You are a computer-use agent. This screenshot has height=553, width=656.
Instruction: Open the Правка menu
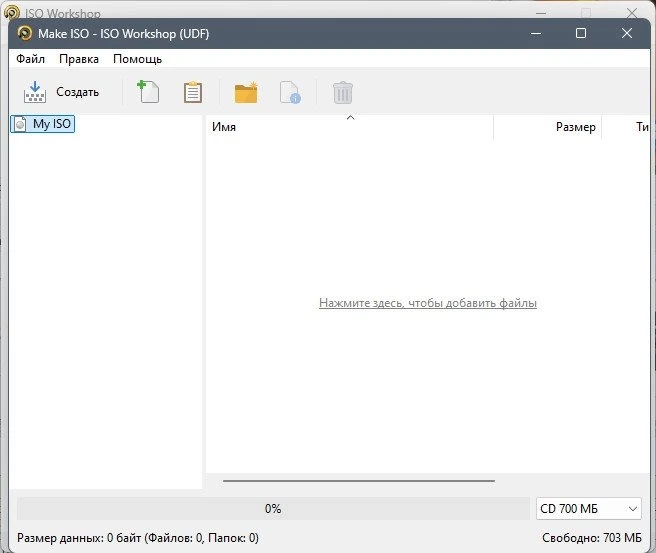79,59
